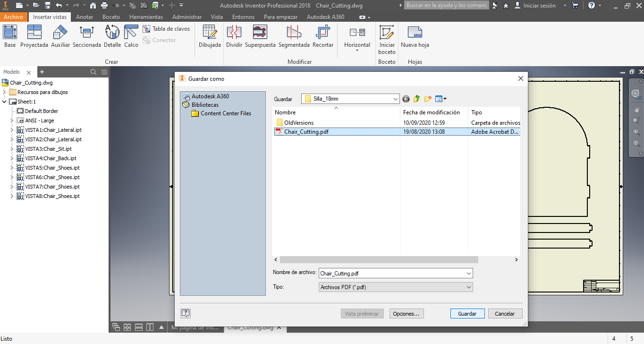Click the Iniciar boceto sketch tool

(x=387, y=40)
